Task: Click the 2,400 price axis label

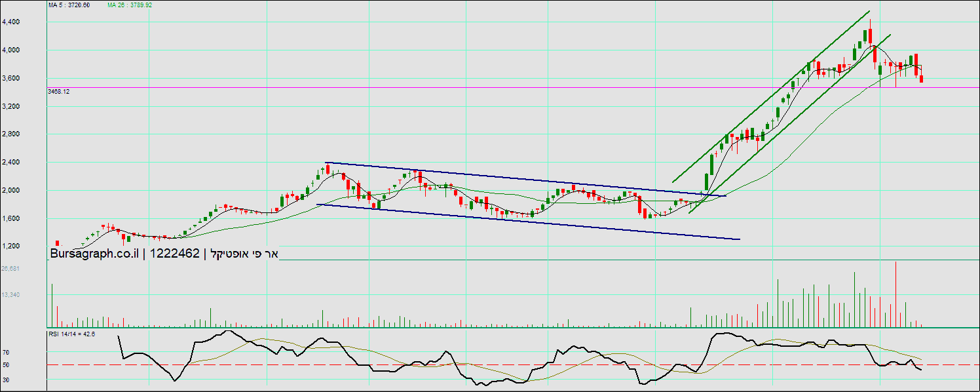Action: click(11, 163)
